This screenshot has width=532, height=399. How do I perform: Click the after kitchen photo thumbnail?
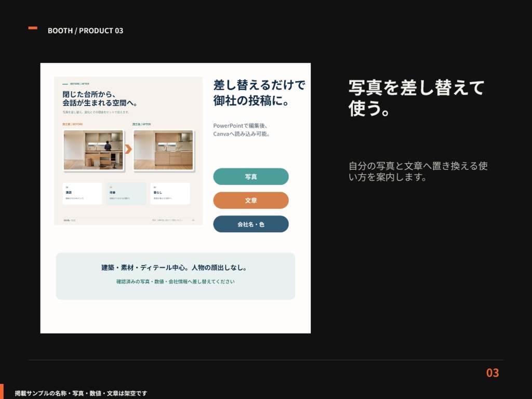163,150
